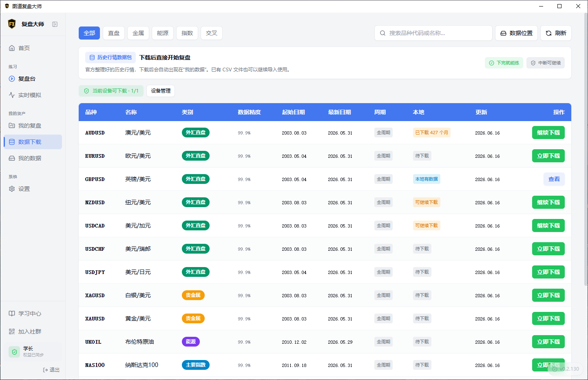This screenshot has height=380, width=588.
Task: Select the 纳斯达克100 name cell
Action: coord(141,365)
